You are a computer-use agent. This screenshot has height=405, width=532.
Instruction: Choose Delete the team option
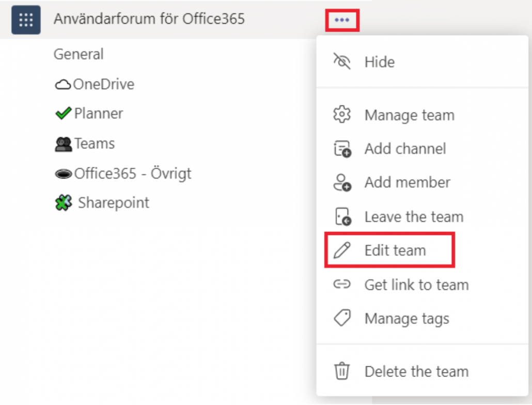(423, 371)
